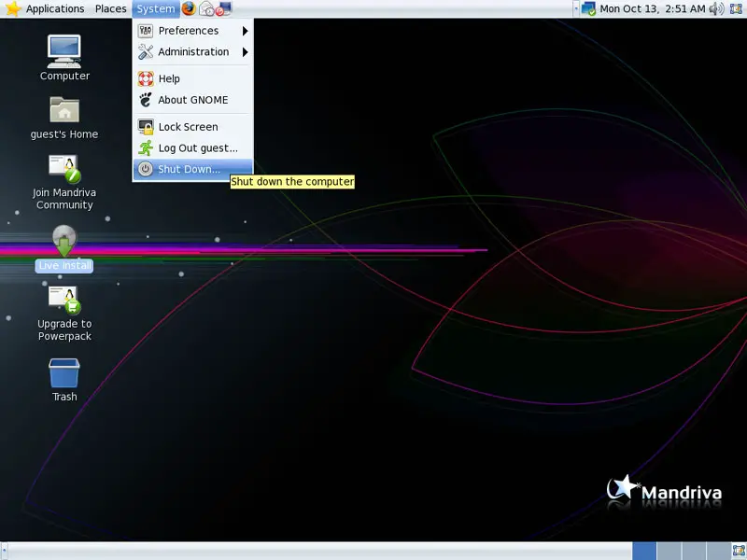Click the Live Install label text
This screenshot has height=560, width=747.
tap(64, 265)
